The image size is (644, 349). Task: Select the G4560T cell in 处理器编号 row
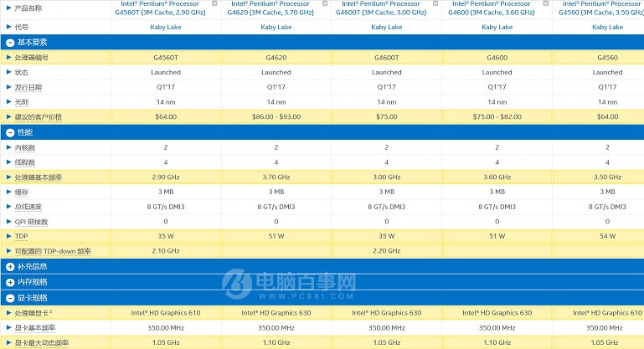tap(166, 58)
